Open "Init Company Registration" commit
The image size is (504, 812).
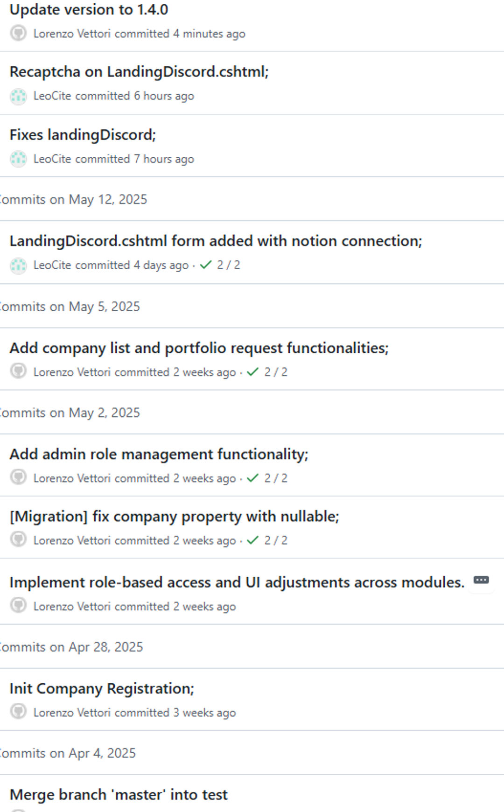coord(102,689)
